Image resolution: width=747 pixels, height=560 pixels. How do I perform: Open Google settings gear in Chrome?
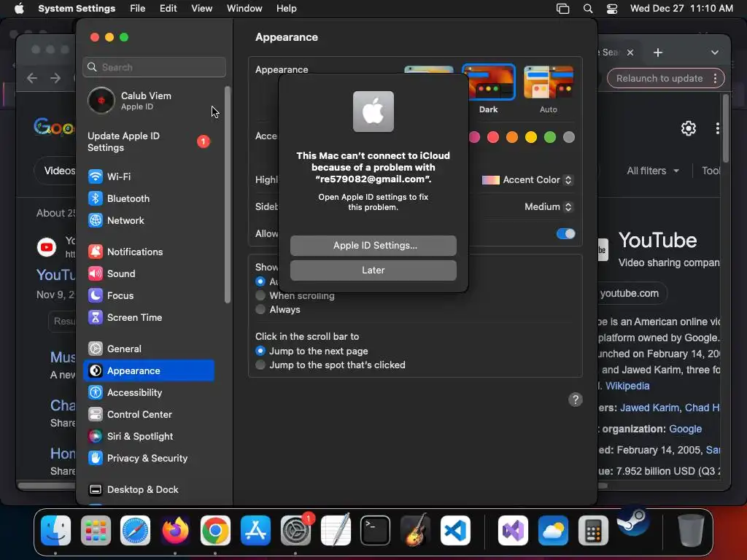point(689,128)
